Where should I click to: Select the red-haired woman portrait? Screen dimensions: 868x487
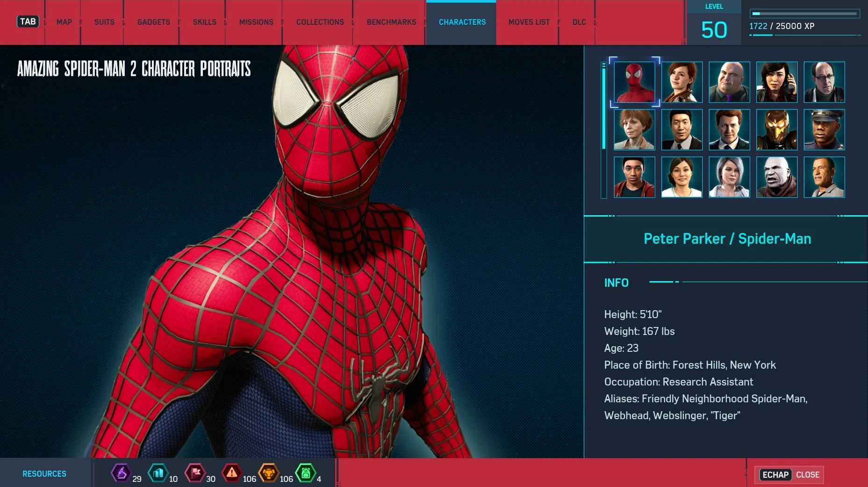pos(682,82)
